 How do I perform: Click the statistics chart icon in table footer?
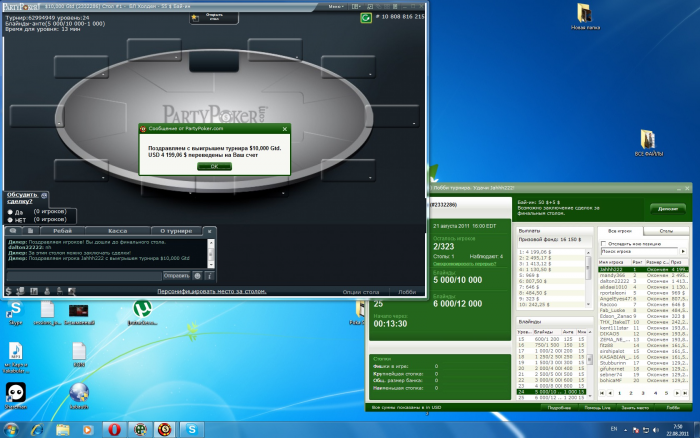(34, 291)
